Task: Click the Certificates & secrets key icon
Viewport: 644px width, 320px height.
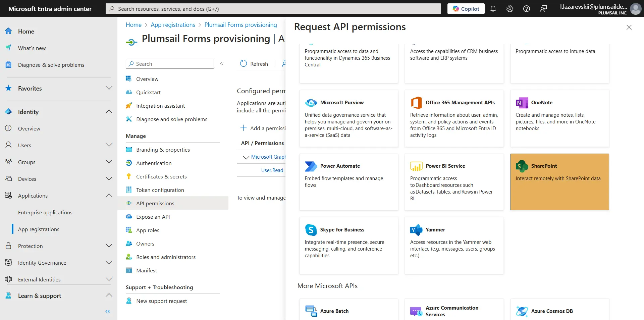Action: pyautogui.click(x=129, y=176)
